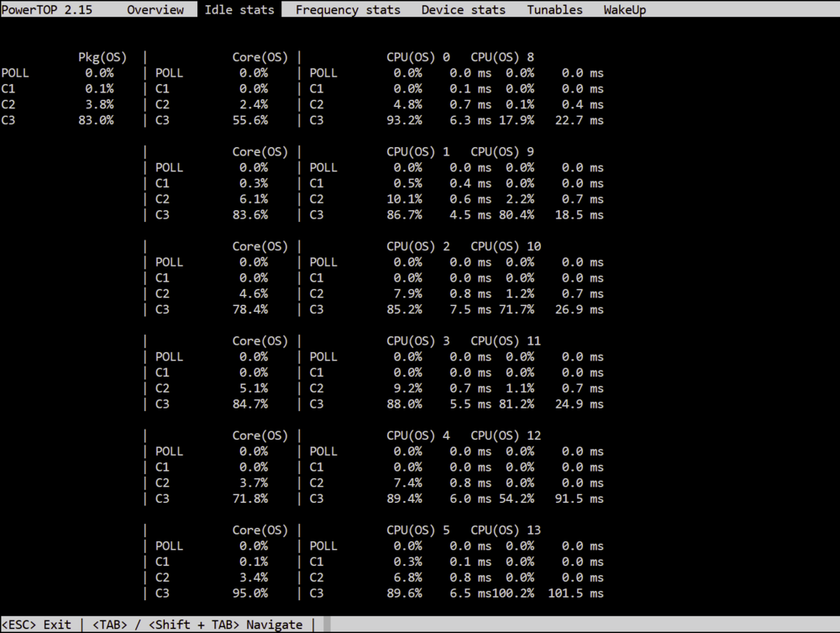Viewport: 840px width, 633px height.
Task: Click CPU 0 C3 value 93.2%
Action: (x=405, y=120)
